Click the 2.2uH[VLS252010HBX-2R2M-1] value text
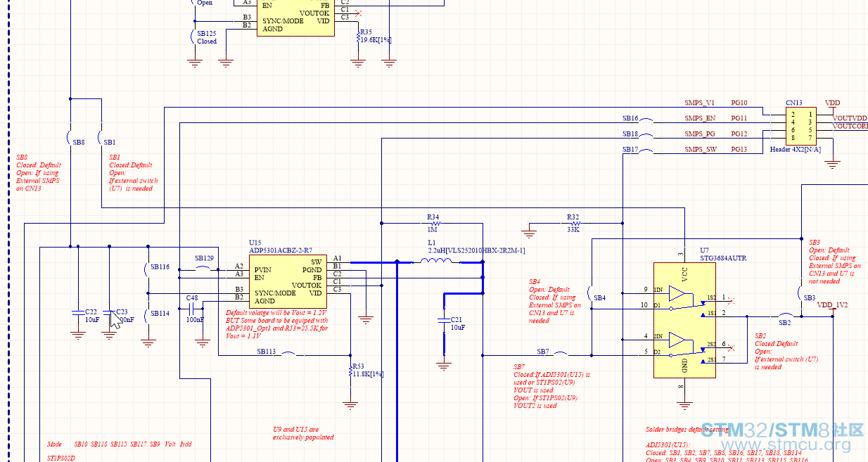Viewport: 868px width, 462px height. click(x=476, y=250)
